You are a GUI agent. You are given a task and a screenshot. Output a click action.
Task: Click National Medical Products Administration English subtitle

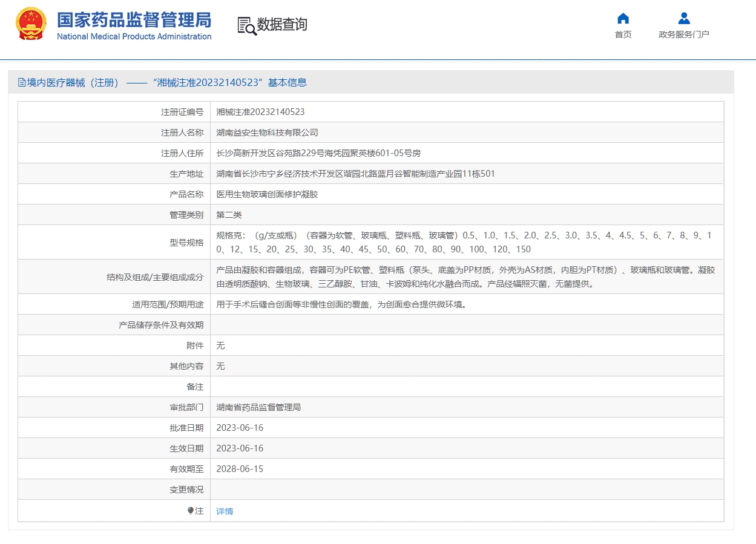tap(134, 36)
